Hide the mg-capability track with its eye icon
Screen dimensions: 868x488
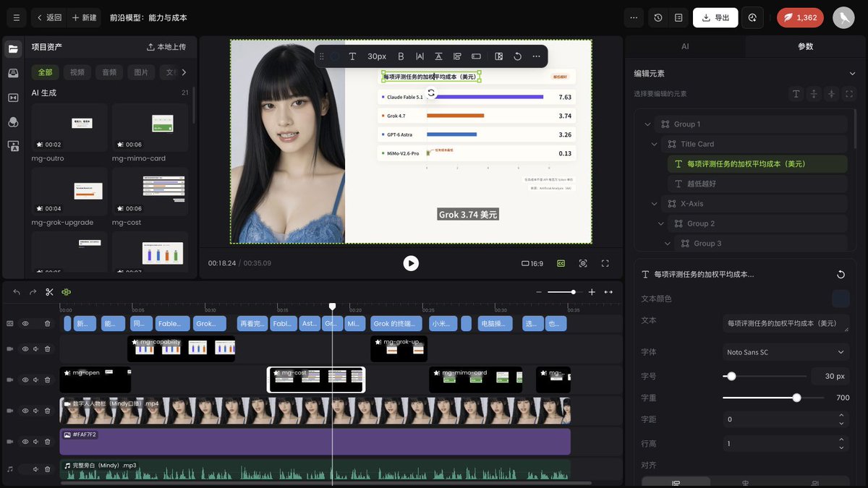click(25, 348)
